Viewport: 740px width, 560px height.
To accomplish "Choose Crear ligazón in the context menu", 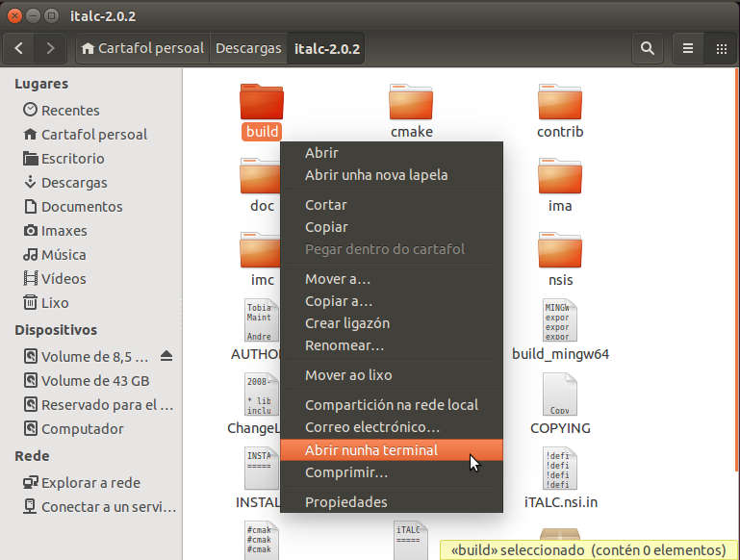I will [x=392, y=323].
